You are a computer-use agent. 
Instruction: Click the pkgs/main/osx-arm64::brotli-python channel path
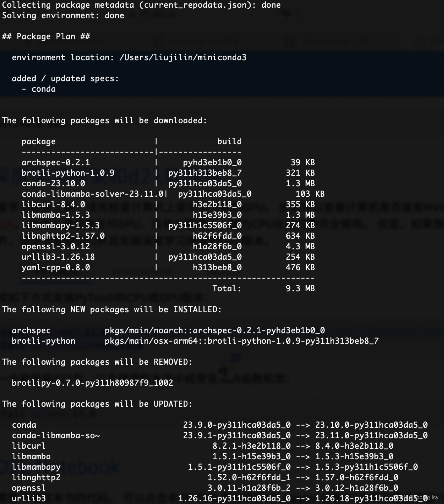[242, 341]
